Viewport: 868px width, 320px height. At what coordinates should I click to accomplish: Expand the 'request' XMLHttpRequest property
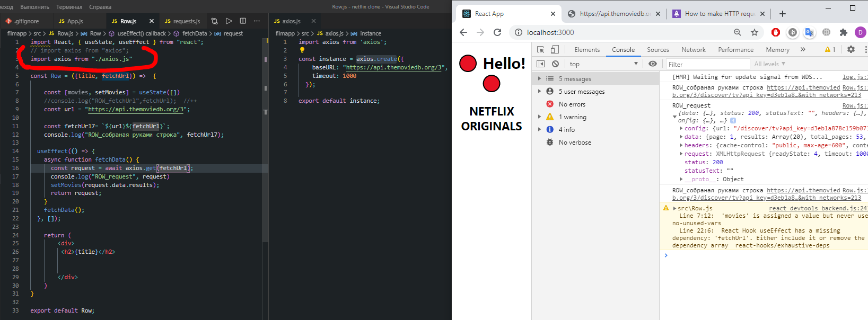(681, 154)
